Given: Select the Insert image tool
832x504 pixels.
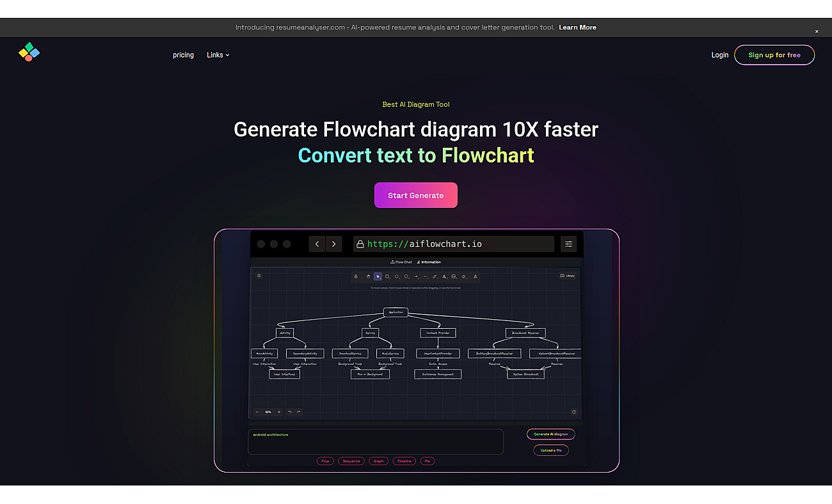Looking at the screenshot, I should pos(454,276).
